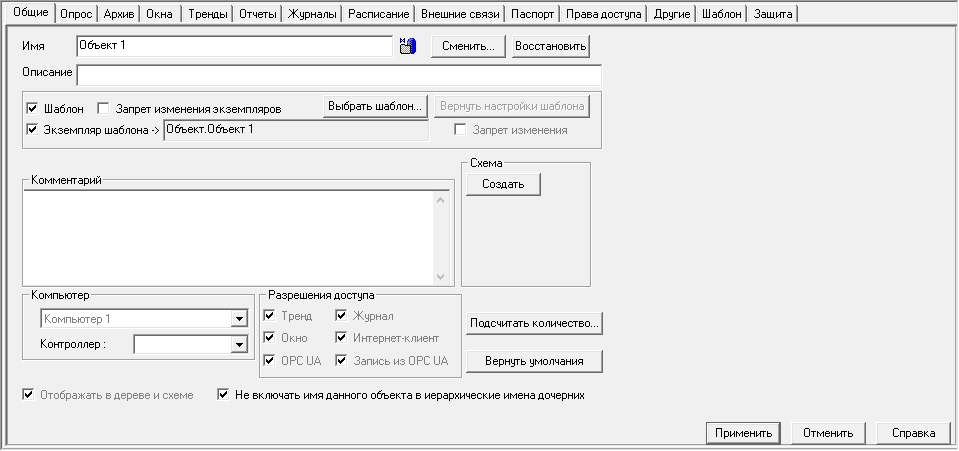Select the Общие tab
959x451 pixels.
(x=30, y=12)
